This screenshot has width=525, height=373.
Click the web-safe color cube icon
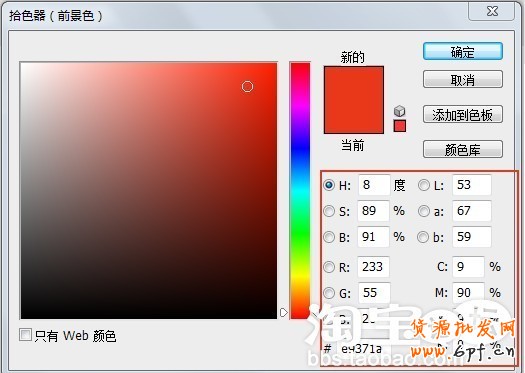coord(399,111)
